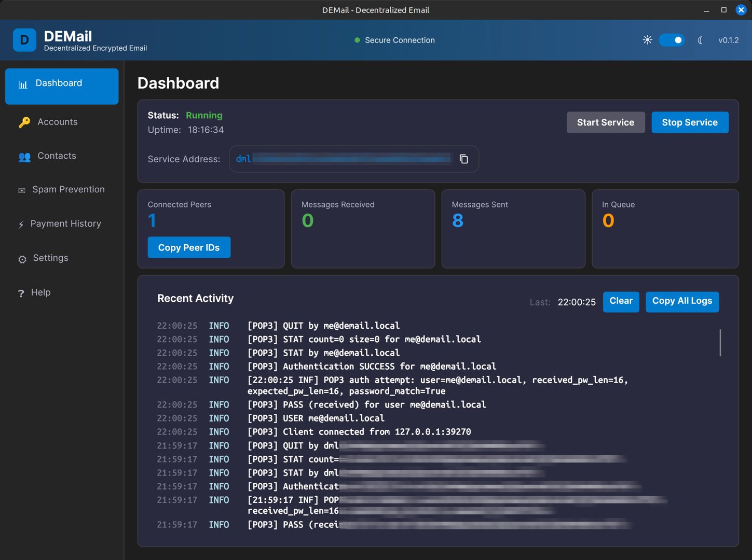
Task: Stop the running service
Action: 689,122
